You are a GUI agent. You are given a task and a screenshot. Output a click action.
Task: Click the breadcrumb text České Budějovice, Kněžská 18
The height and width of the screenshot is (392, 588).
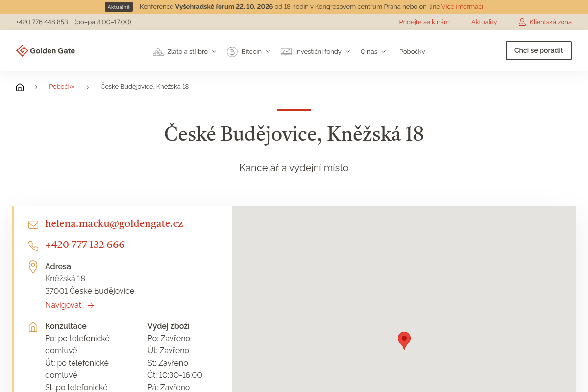pyautogui.click(x=145, y=87)
